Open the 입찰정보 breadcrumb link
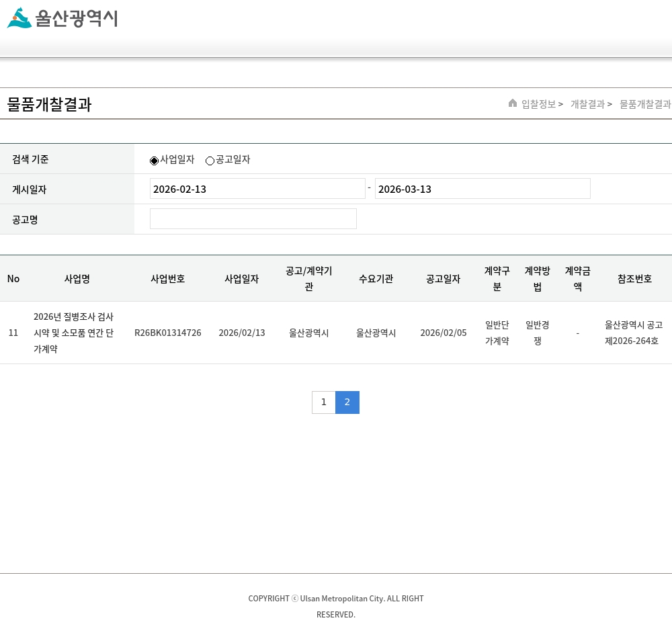Screen dimensions: 672x641 pos(538,104)
